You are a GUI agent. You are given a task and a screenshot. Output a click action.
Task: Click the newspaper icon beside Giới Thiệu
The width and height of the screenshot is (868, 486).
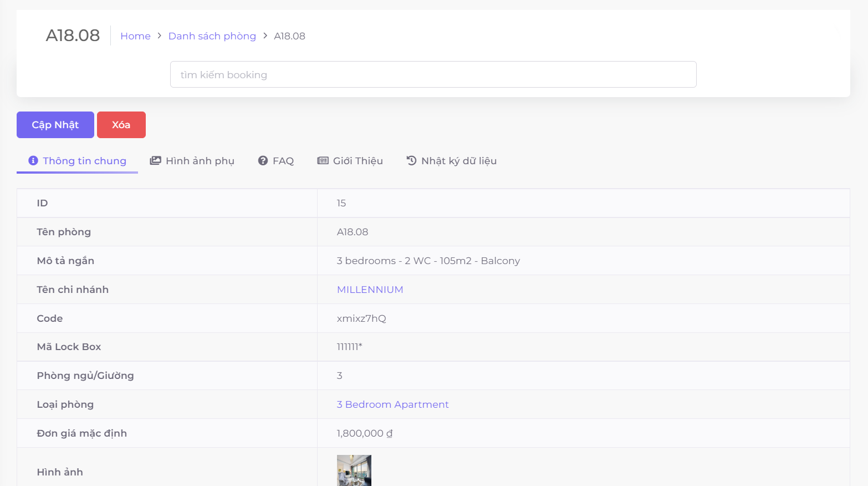tap(323, 160)
